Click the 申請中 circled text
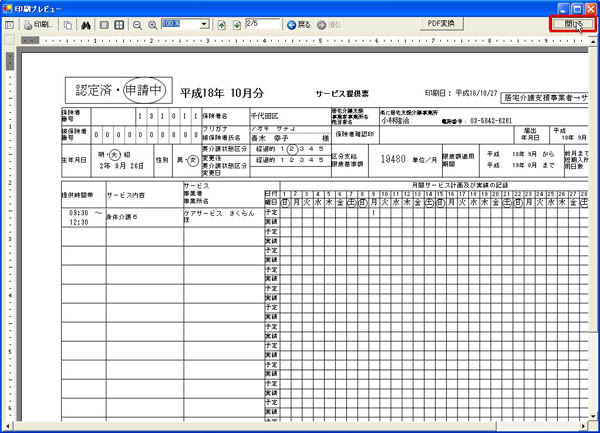 (144, 91)
